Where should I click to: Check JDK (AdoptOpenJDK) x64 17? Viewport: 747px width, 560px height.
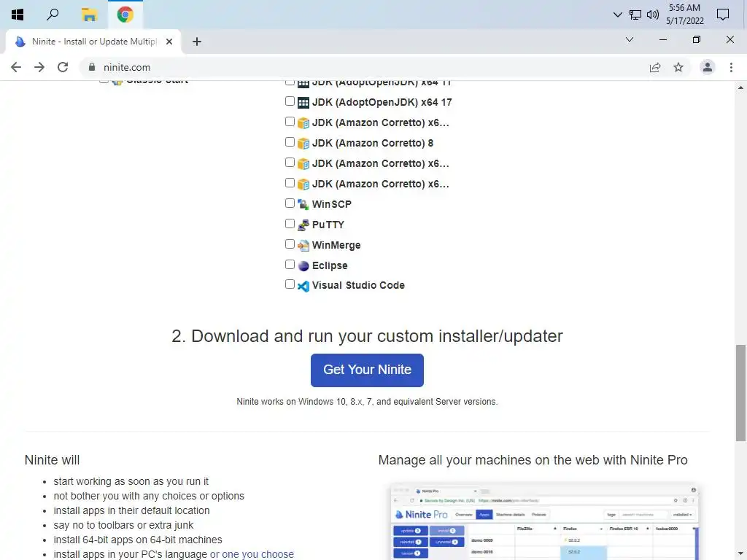click(x=290, y=101)
